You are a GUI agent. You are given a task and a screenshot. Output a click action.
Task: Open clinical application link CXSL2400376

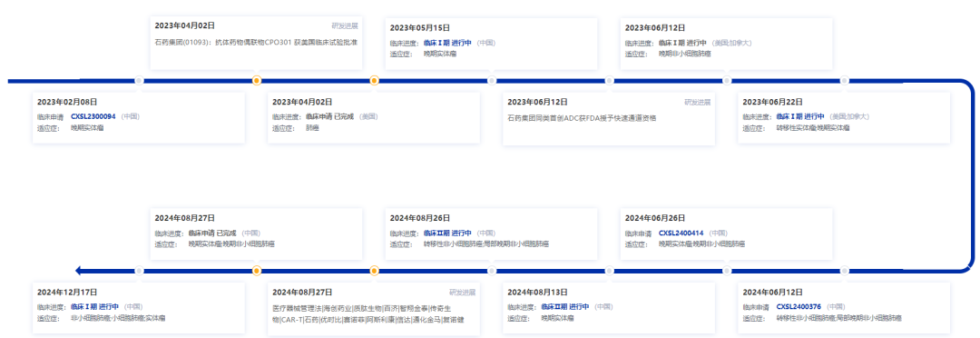799,307
